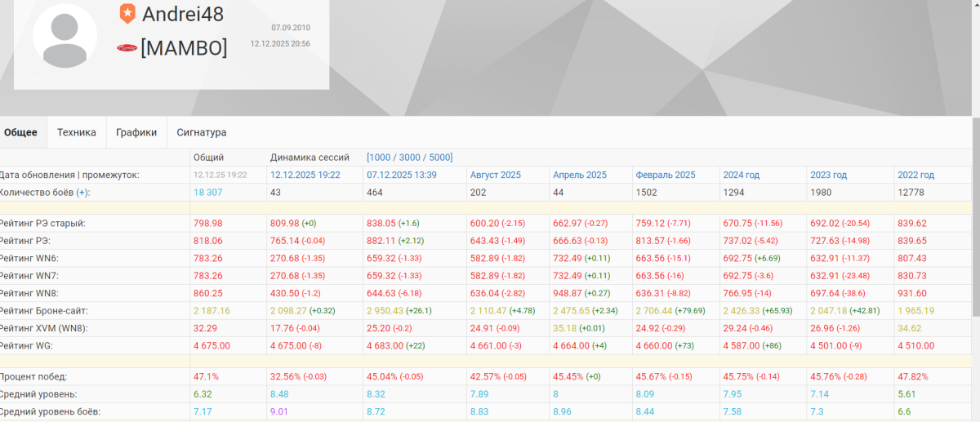
Task: Click the Процент побед row label
Action: 33,376
